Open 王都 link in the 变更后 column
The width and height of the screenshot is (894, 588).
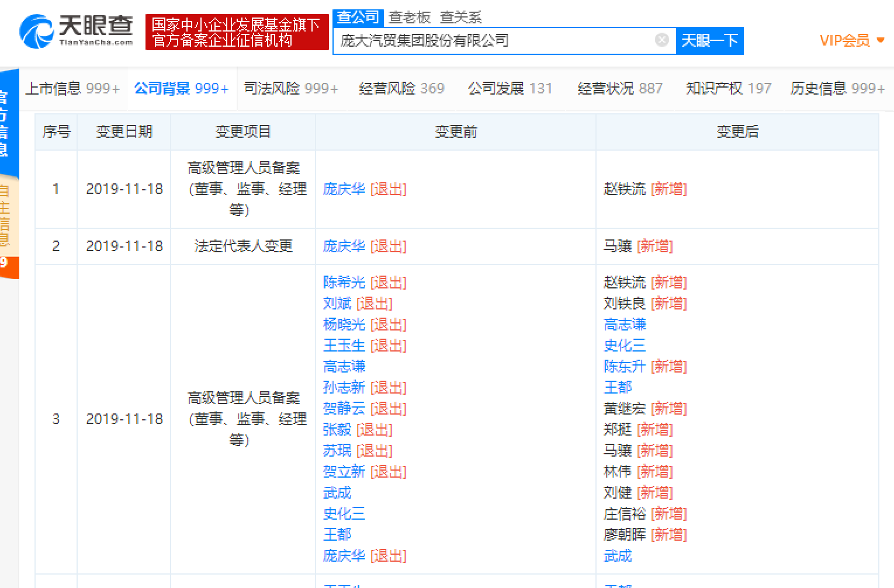pyautogui.click(x=618, y=388)
